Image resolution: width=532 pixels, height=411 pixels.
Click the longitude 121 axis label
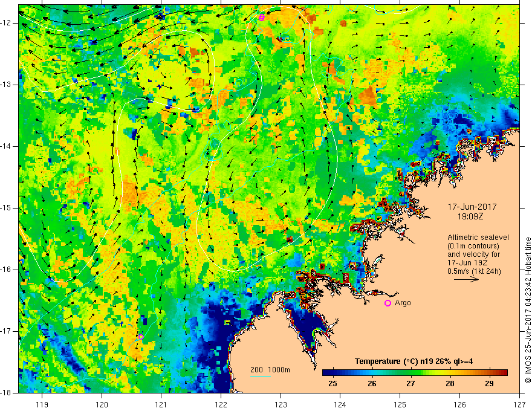[161, 404]
